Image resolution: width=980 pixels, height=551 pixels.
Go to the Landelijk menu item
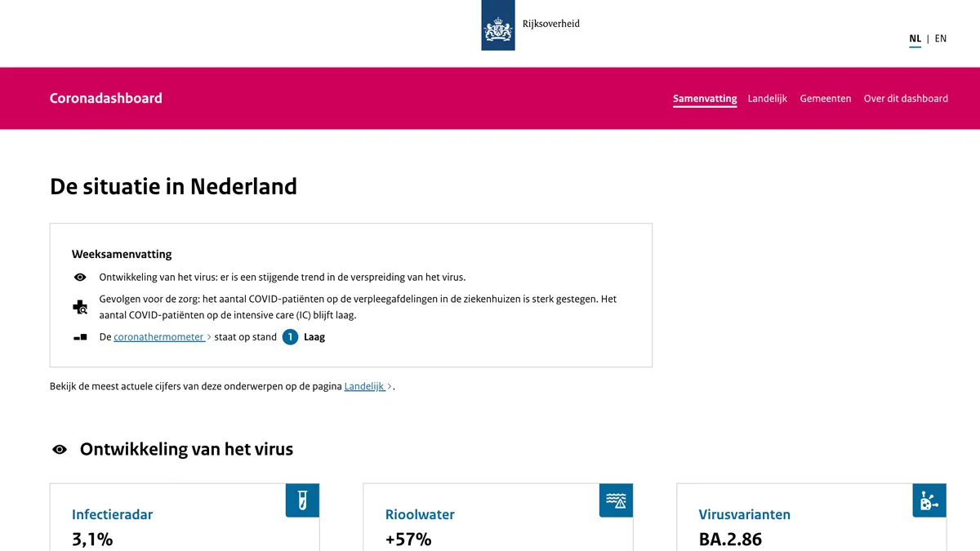[x=768, y=99]
